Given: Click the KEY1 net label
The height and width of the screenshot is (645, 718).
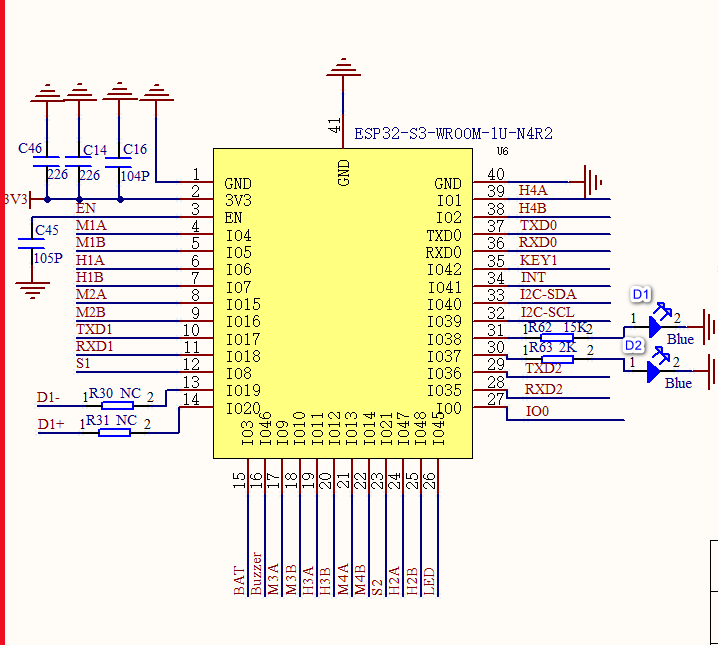Looking at the screenshot, I should 538,260.
